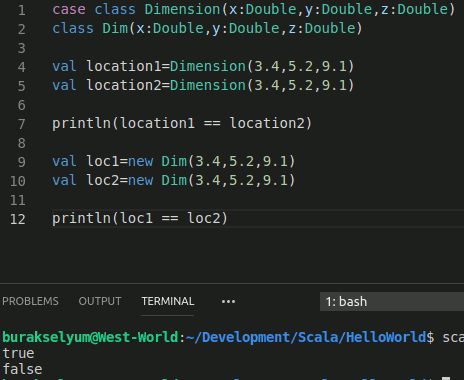Click line number 5 in the gutter
The height and width of the screenshot is (380, 464).
pos(22,86)
